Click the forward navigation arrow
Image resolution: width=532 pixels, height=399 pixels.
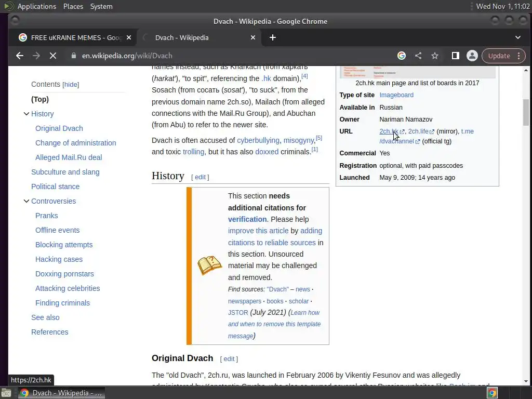[x=36, y=56]
